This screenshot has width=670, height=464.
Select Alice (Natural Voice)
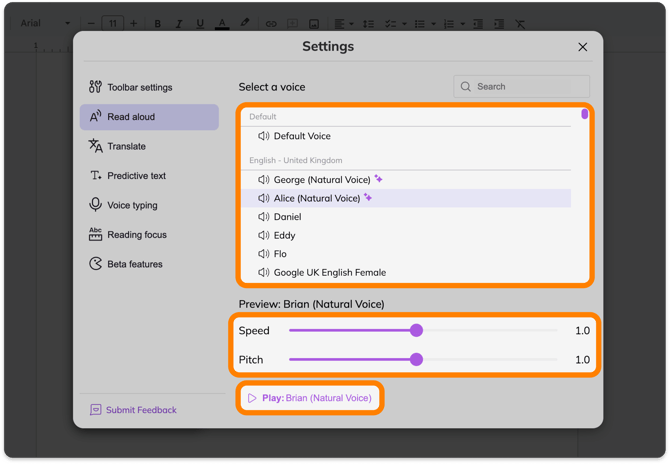(406, 198)
